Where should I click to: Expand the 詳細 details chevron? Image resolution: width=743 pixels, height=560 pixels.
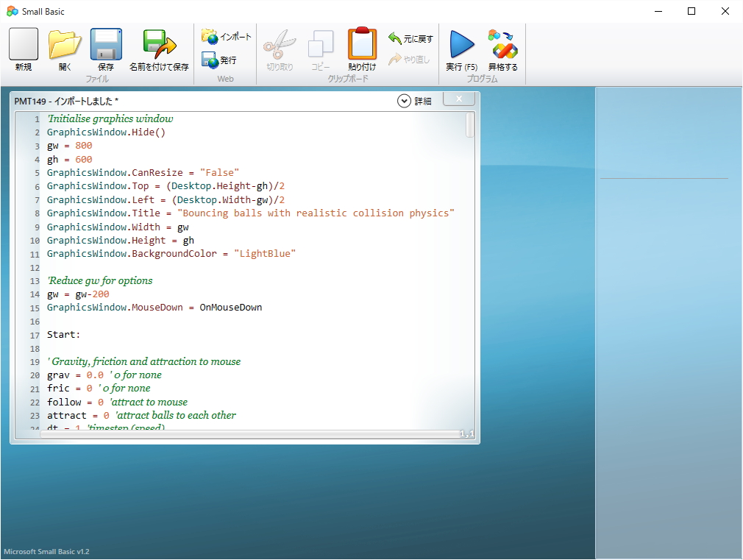(404, 101)
